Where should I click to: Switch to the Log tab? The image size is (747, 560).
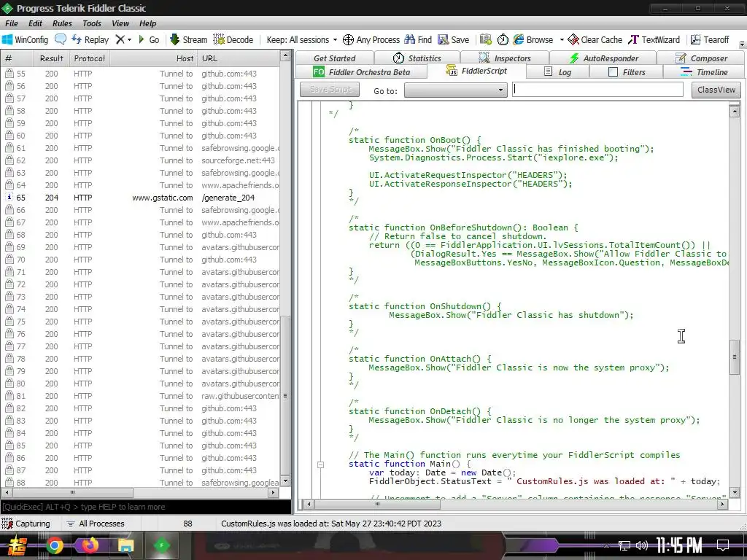pos(557,72)
